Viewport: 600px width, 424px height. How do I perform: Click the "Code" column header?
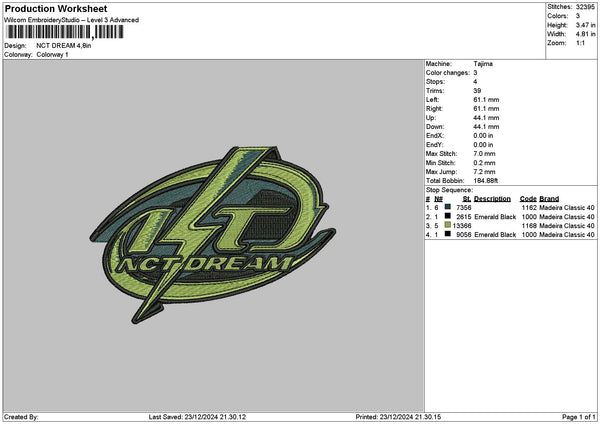tap(528, 199)
